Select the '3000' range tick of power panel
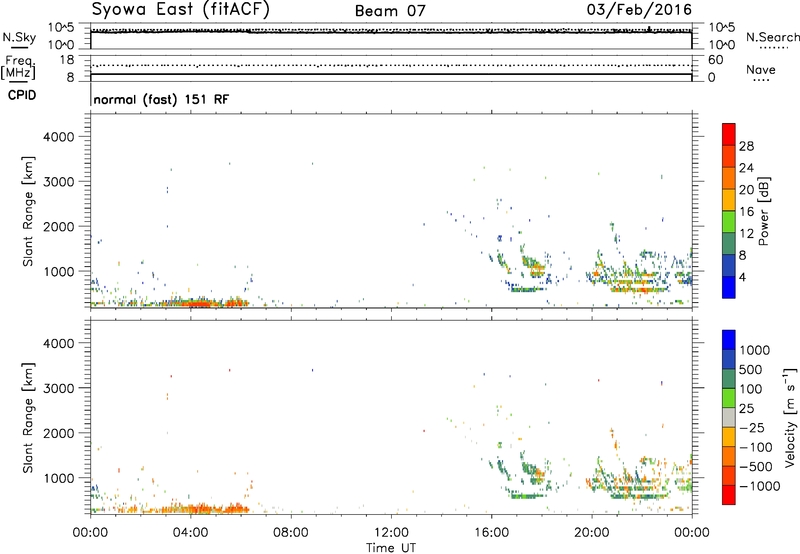800x554 pixels. coord(59,182)
